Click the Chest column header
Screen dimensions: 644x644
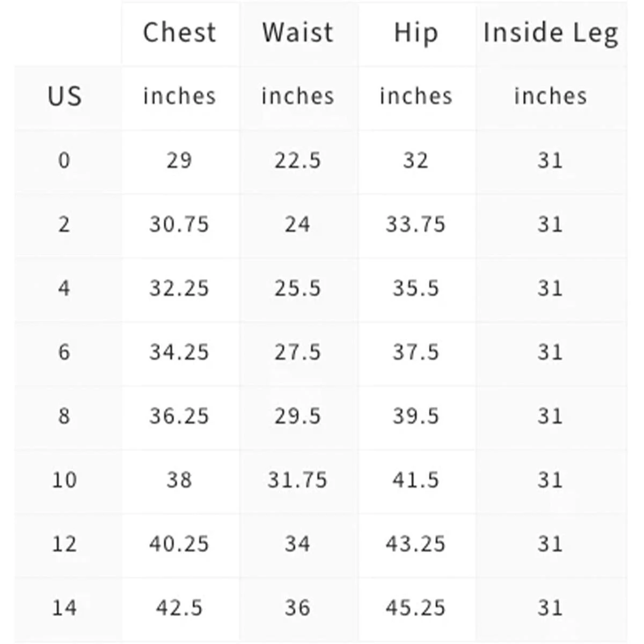(x=179, y=33)
